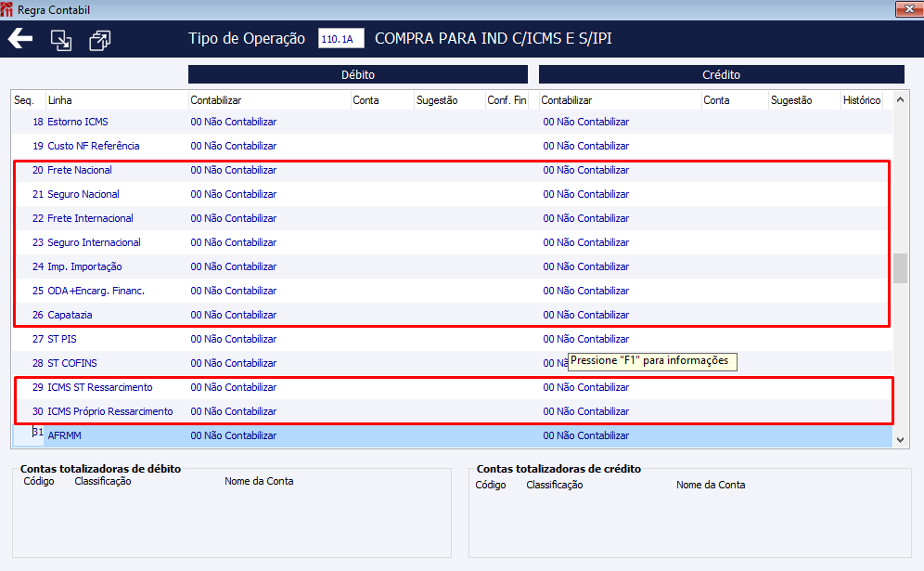924x571 pixels.
Task: Select row 28 ST COFINS
Action: point(452,363)
